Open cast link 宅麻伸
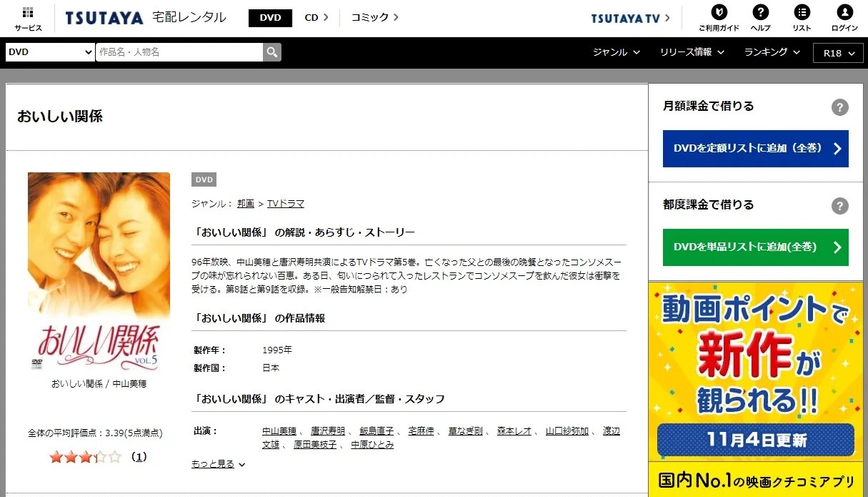Screen dimensions: 868x497 tap(421, 431)
